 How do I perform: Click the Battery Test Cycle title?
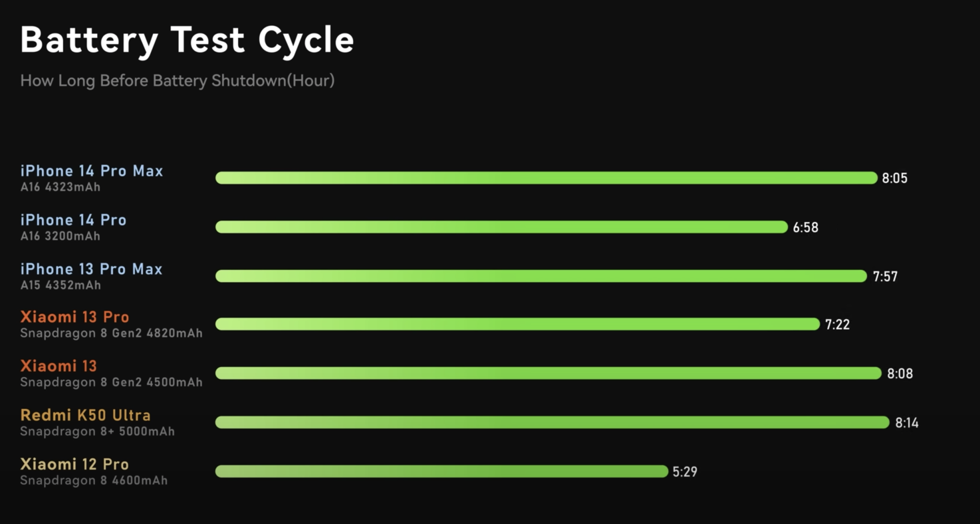coord(187,40)
